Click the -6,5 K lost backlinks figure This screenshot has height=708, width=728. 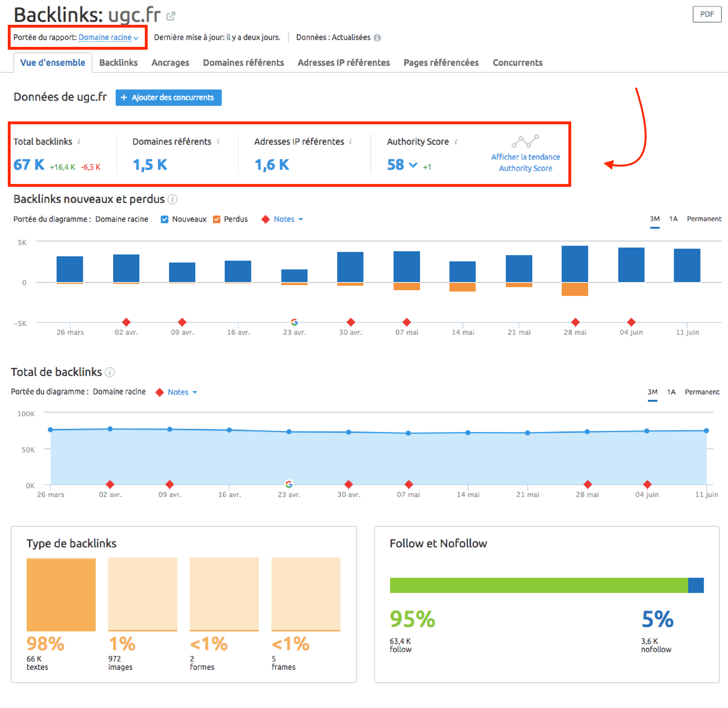91,167
